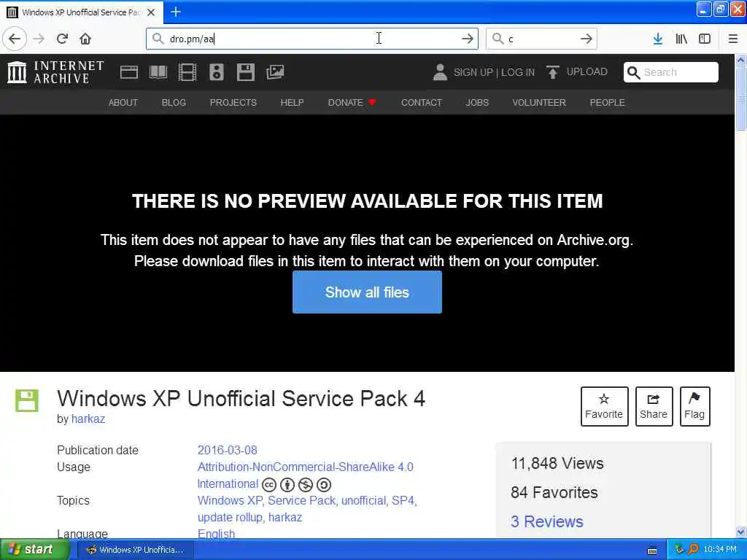The width and height of the screenshot is (747, 560).
Task: Open the Video film icon
Action: tap(187, 72)
